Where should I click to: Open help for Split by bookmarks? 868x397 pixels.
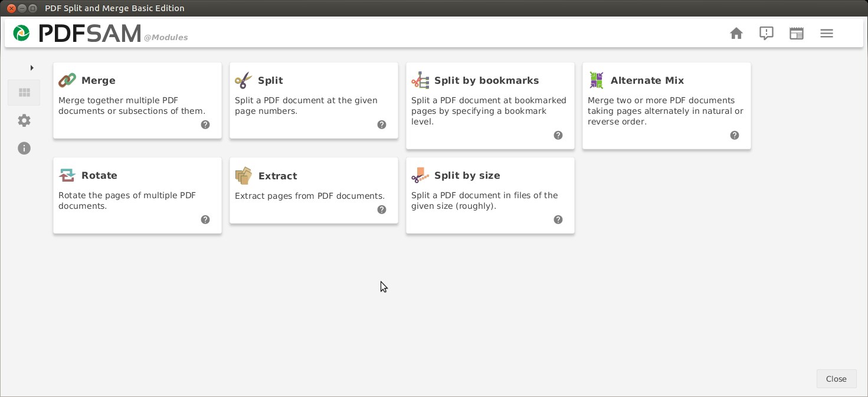coord(558,135)
